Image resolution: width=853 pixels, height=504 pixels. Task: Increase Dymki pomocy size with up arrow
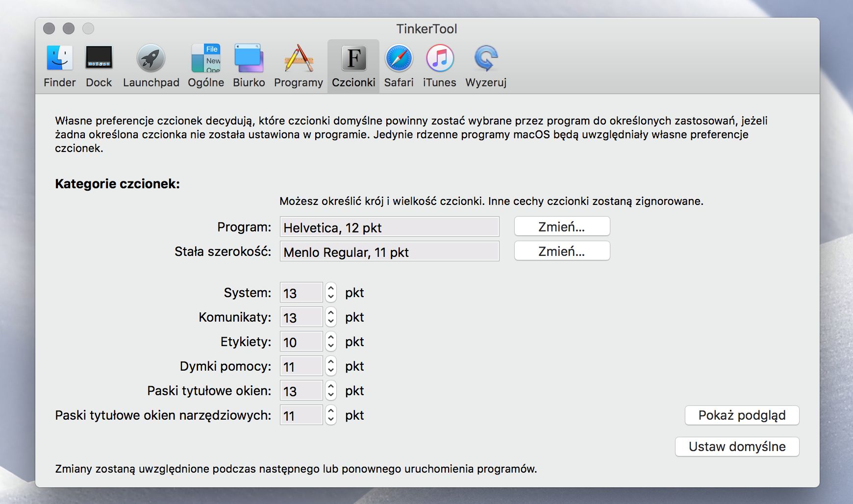tap(331, 361)
